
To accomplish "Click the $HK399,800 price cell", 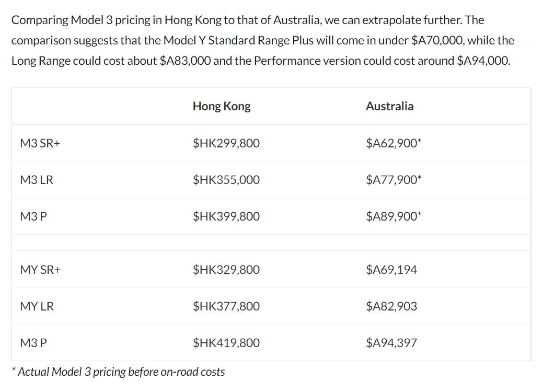I will (226, 216).
